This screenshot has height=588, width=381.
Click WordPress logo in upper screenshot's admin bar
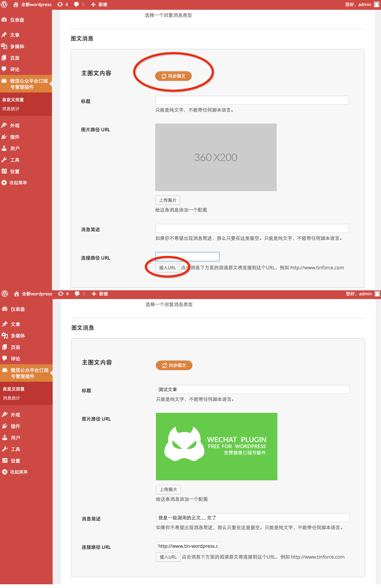point(4,4)
